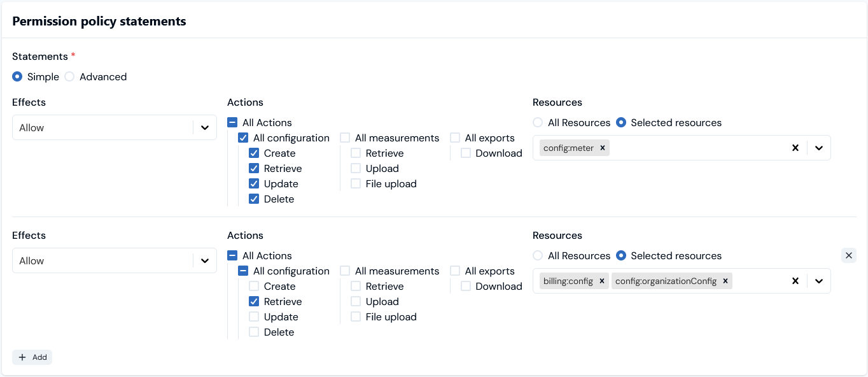Check Update in second statement
The width and height of the screenshot is (868, 377).
(x=254, y=317)
